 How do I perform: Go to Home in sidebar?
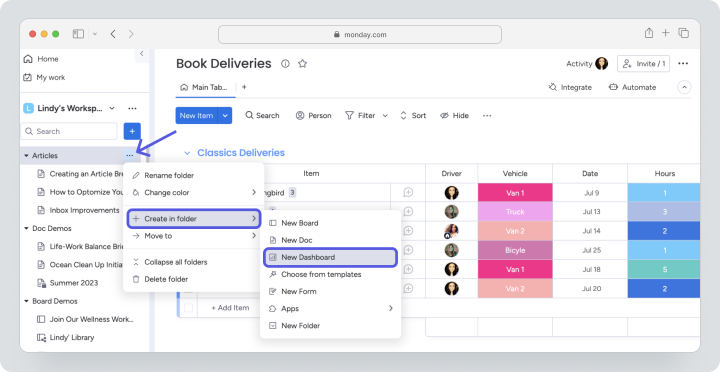(x=41, y=59)
